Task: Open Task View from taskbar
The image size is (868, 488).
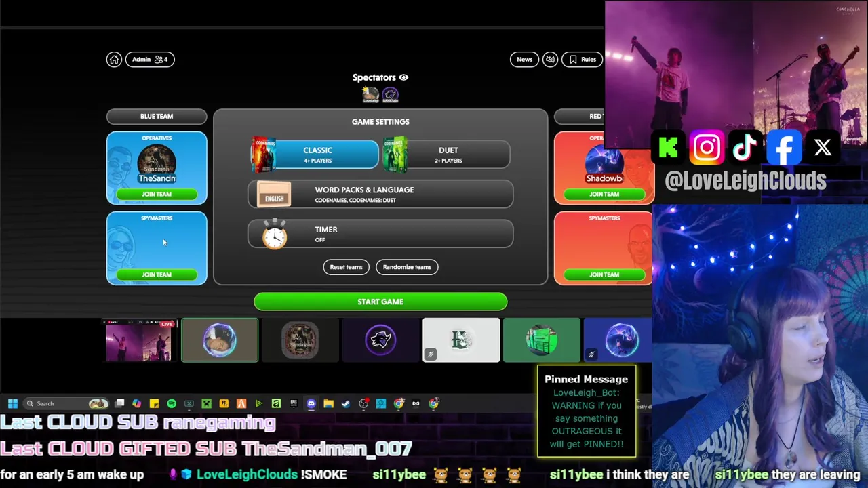Action: [119, 403]
